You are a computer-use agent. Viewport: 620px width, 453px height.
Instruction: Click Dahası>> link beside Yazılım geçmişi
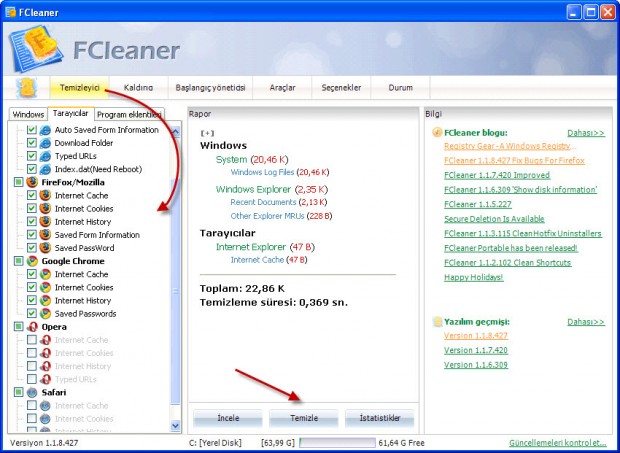tap(586, 322)
